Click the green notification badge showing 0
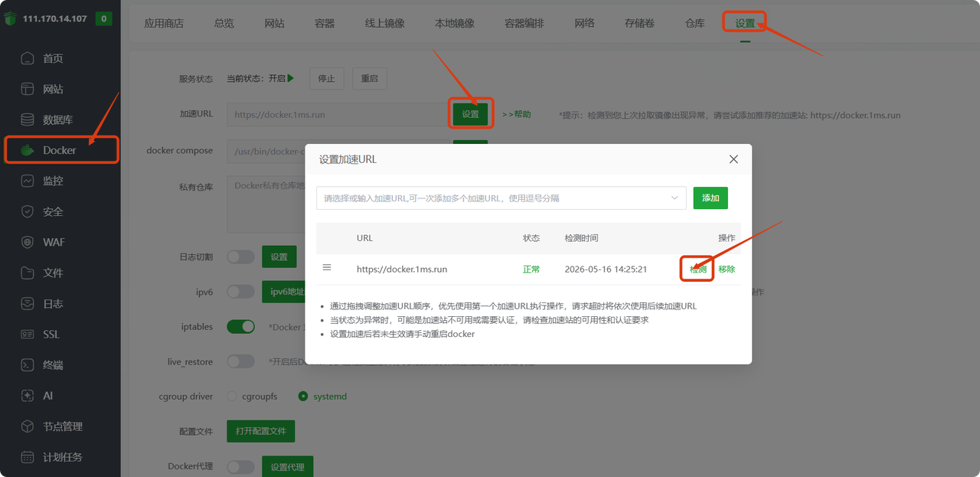This screenshot has width=980, height=477. click(103, 18)
